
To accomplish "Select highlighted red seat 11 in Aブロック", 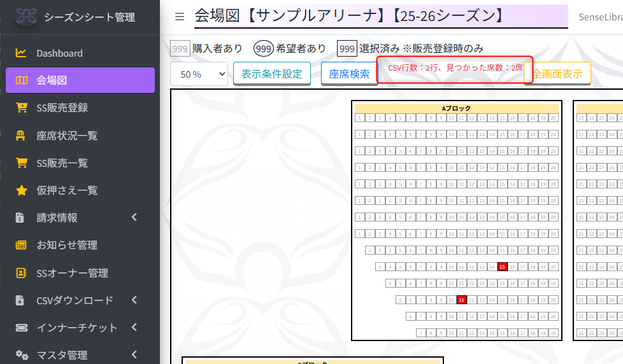I will point(461,300).
